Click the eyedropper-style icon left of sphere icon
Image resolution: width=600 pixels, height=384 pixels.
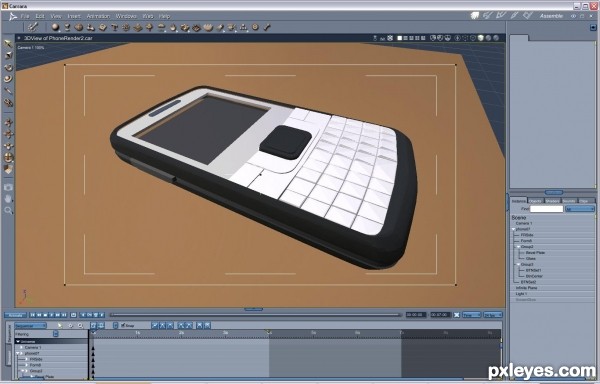[33, 26]
